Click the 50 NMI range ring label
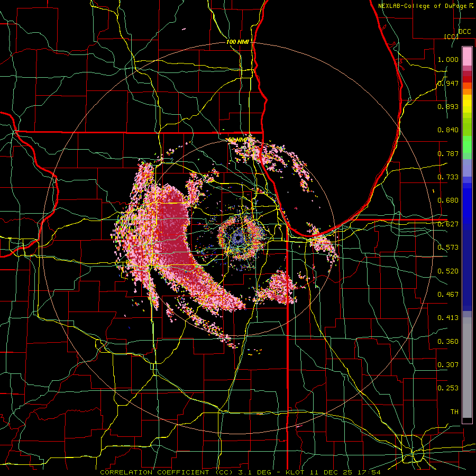Screen dimensions: 476x476 237,140
